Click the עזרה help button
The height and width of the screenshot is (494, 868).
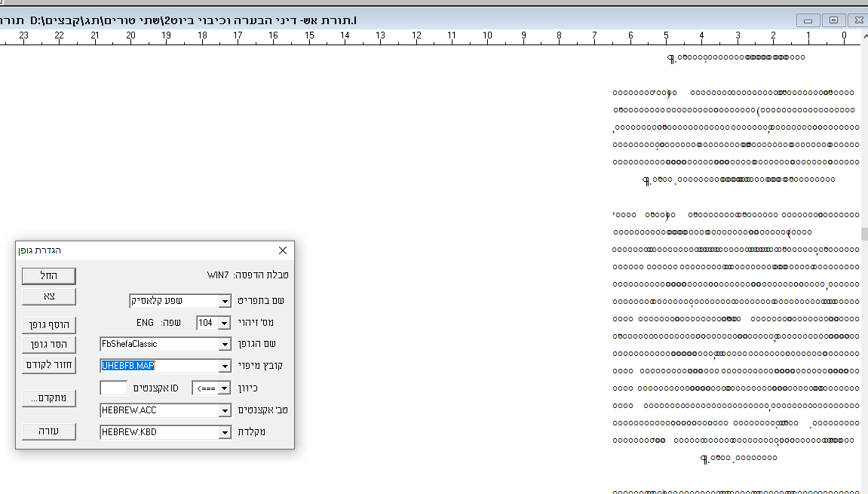click(x=49, y=431)
